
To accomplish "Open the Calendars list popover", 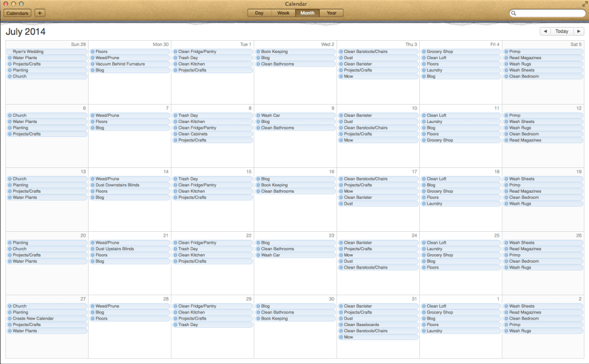I will pos(17,13).
